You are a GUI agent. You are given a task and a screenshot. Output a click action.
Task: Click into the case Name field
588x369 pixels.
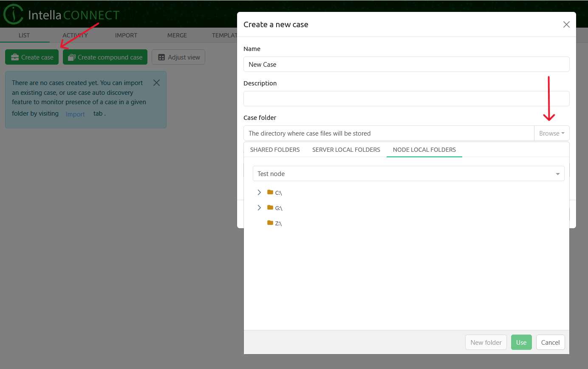406,65
